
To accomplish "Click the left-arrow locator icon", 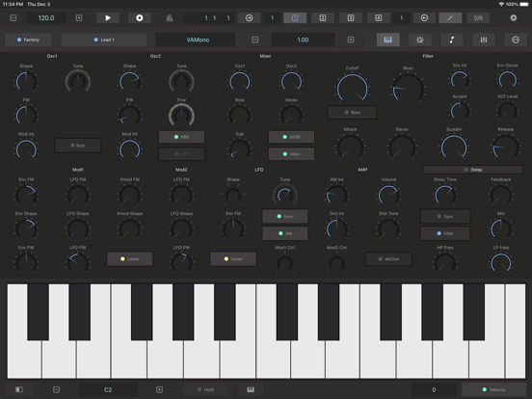I will pyautogui.click(x=424, y=18).
